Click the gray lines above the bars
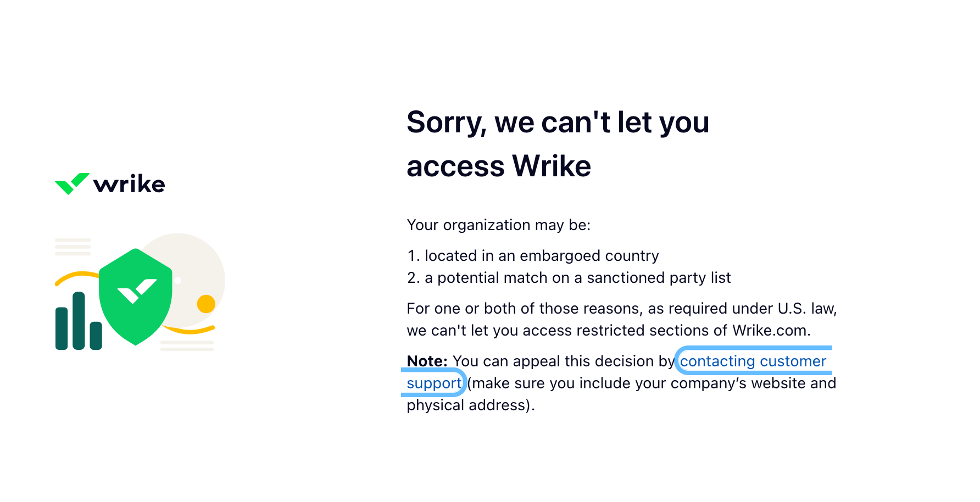 coord(73,247)
